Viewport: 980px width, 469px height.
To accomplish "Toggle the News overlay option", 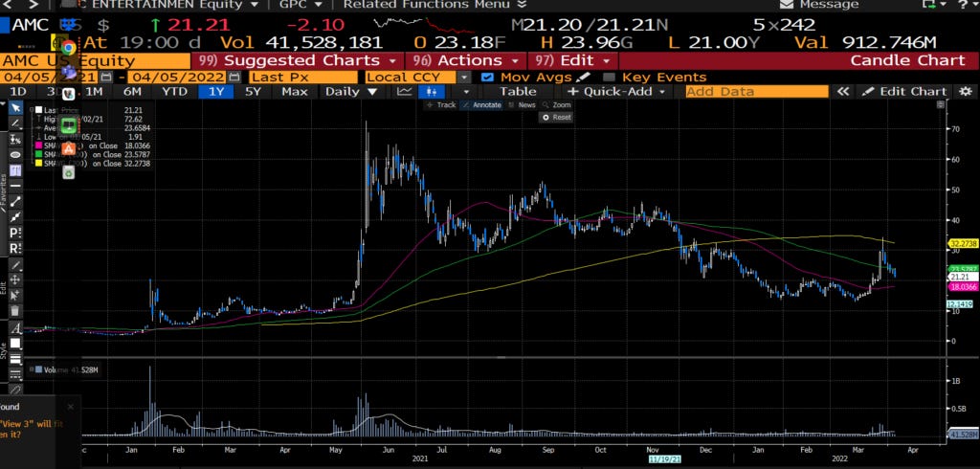I will click(x=522, y=105).
